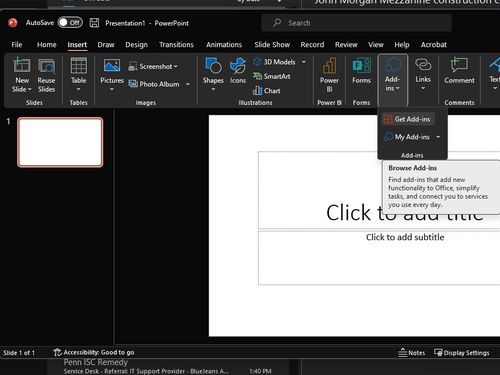Click the Table grid icon
This screenshot has width=500, height=375.
pos(79,65)
